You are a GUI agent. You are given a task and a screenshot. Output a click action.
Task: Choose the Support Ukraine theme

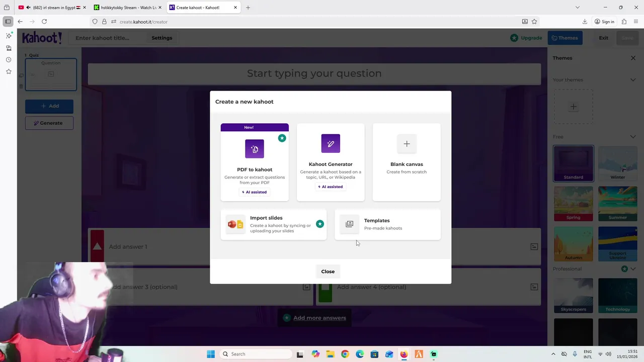click(x=618, y=244)
